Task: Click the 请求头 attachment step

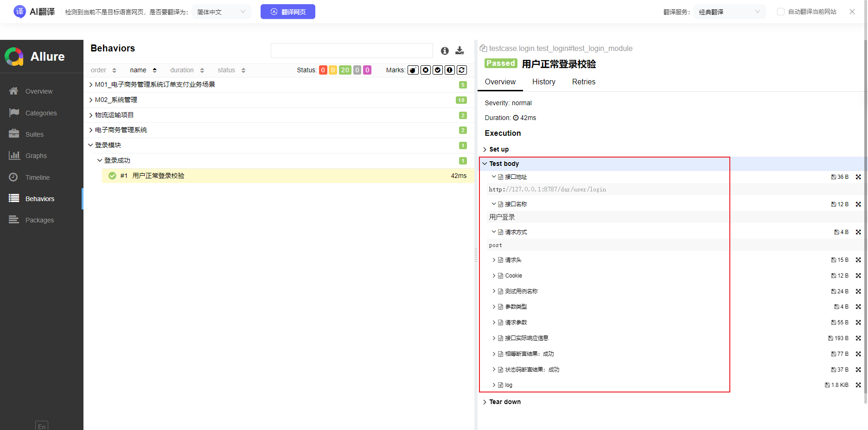Action: (x=513, y=260)
